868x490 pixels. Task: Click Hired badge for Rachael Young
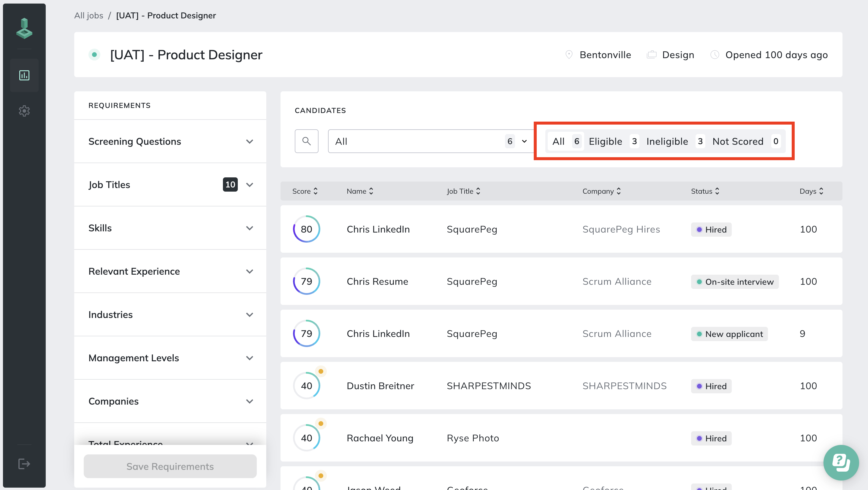(711, 438)
